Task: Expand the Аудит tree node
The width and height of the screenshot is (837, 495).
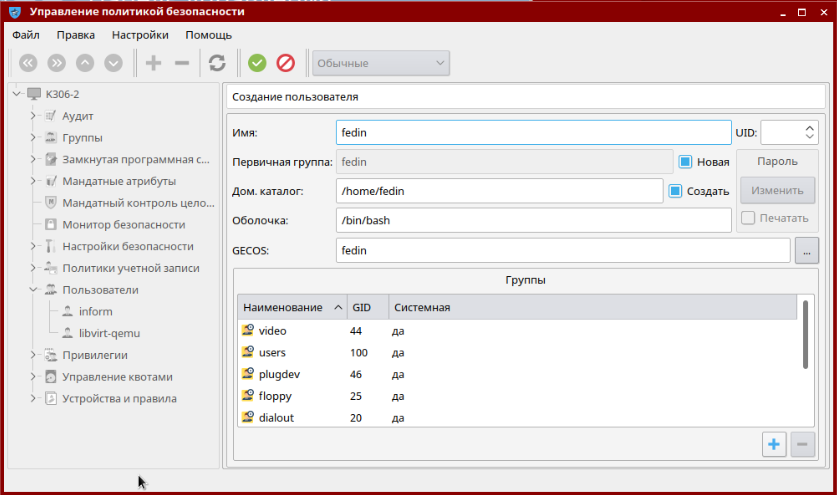Action: (33, 116)
